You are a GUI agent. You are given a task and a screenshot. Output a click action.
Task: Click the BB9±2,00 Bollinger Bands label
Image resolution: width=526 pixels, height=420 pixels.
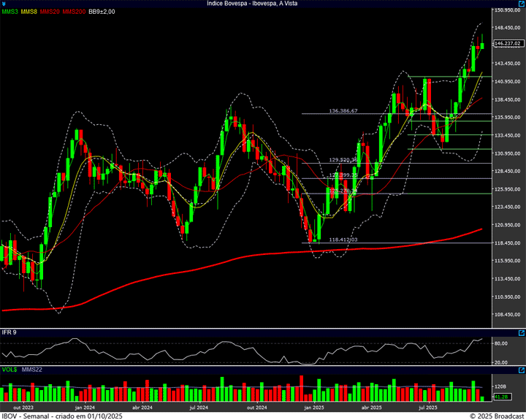click(102, 12)
